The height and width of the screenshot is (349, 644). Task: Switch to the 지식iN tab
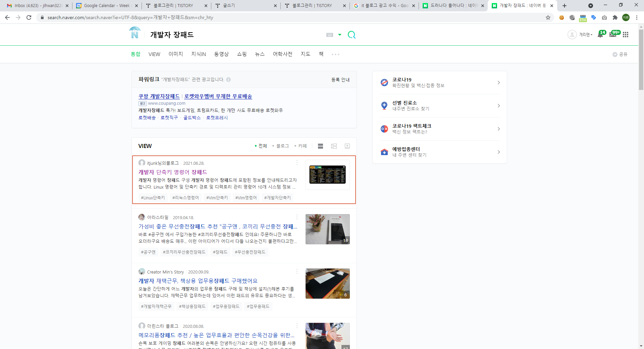click(x=199, y=54)
